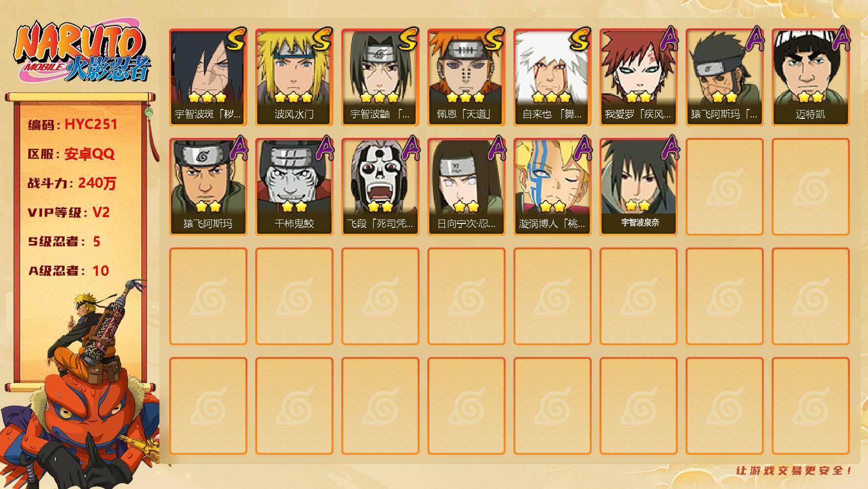
Task: Click the 飞段 skull-face card
Action: tap(380, 187)
